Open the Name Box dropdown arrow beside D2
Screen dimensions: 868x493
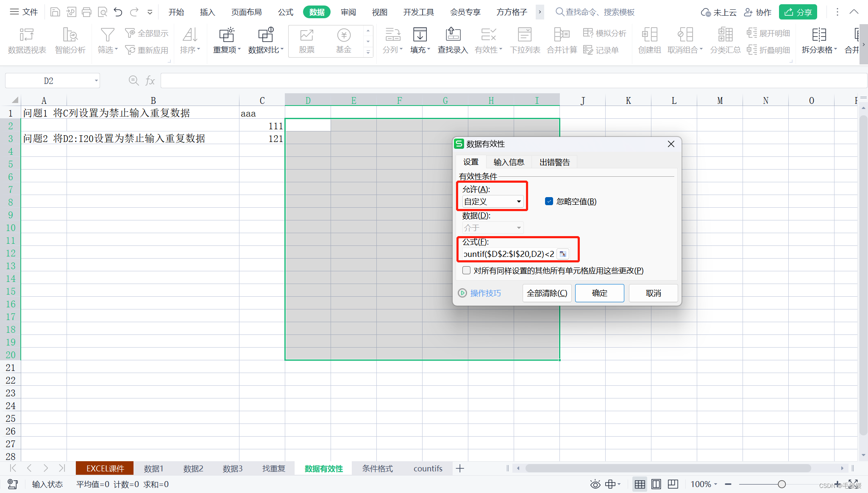pyautogui.click(x=96, y=81)
